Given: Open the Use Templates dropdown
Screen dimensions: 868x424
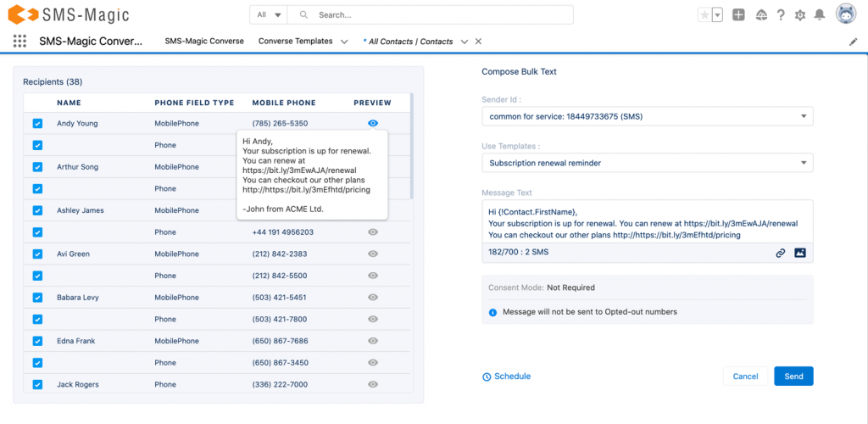Looking at the screenshot, I should [x=647, y=164].
